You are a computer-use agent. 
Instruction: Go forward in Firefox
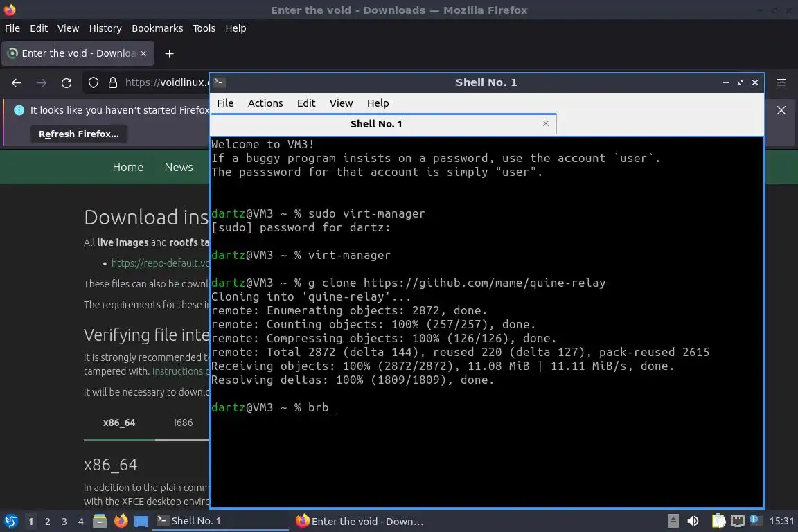coord(42,83)
